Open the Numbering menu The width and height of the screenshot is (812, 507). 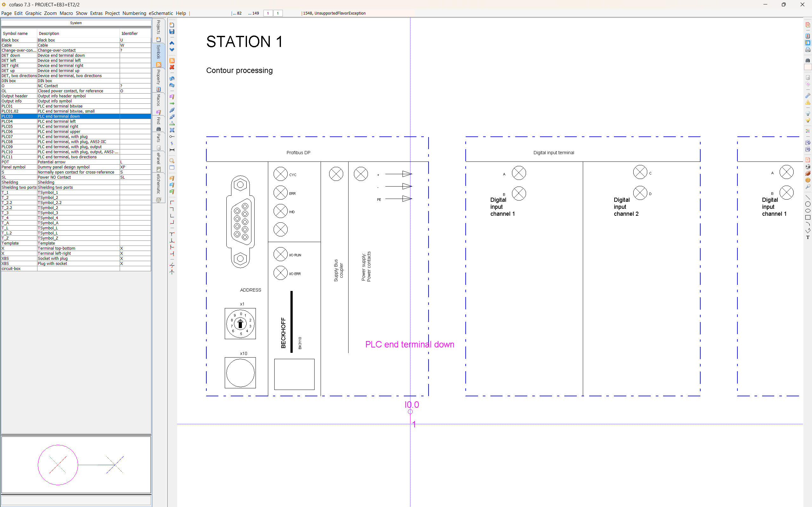coord(134,13)
